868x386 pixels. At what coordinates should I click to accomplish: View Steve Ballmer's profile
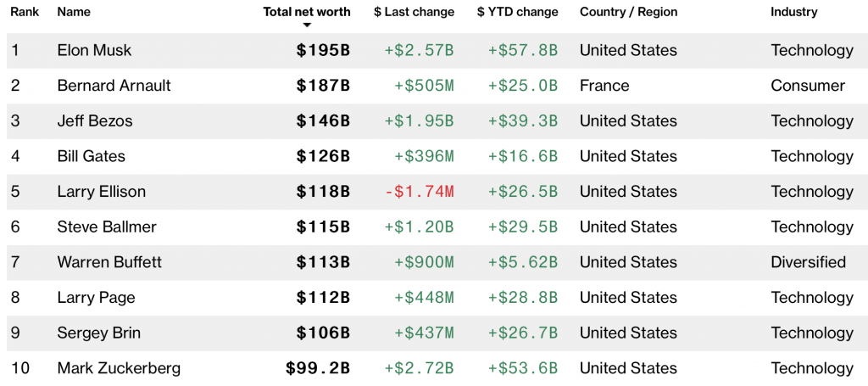click(107, 227)
